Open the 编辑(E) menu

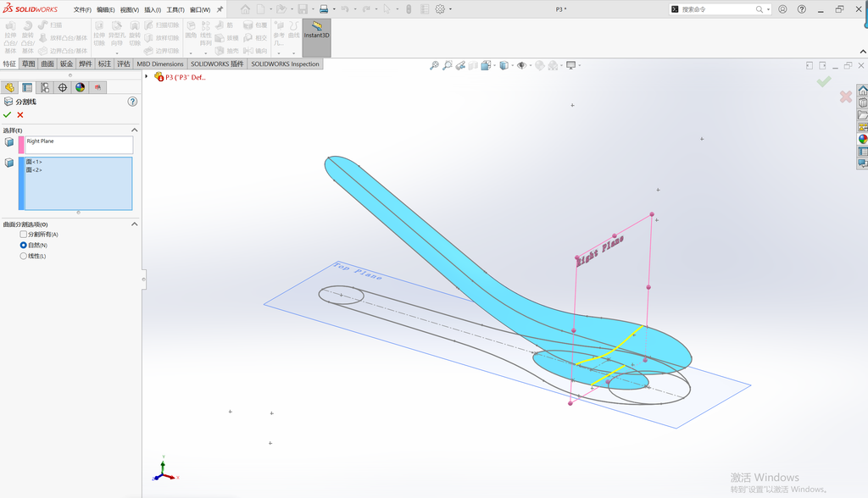pos(106,10)
